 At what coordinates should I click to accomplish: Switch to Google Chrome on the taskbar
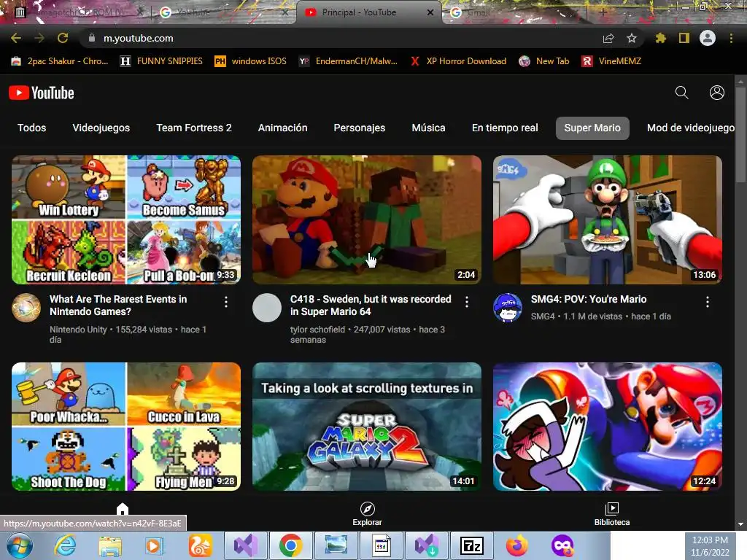pos(290,545)
